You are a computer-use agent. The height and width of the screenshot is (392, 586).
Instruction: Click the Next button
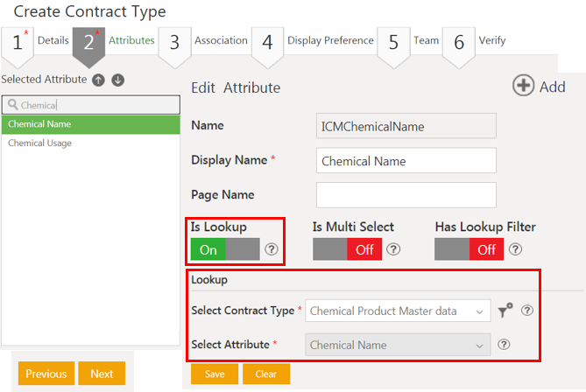102,374
